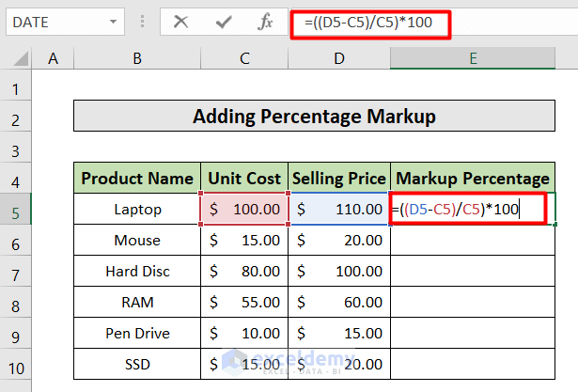
Task: Click the Cancel formula X icon
Action: pyautogui.click(x=181, y=21)
